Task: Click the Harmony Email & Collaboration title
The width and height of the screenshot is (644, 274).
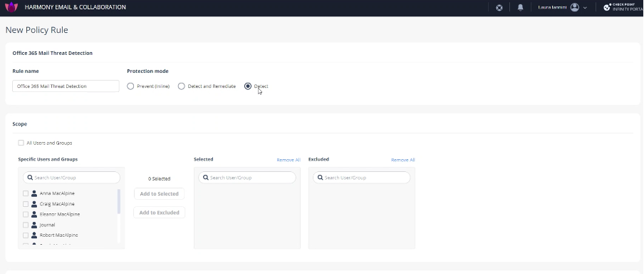Action: tap(76, 7)
